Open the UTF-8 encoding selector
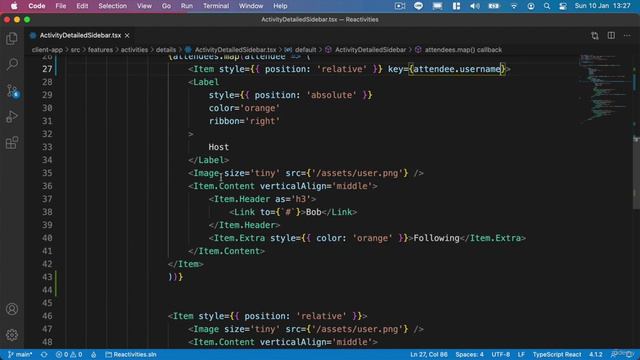This screenshot has height=360, width=640. click(x=500, y=354)
